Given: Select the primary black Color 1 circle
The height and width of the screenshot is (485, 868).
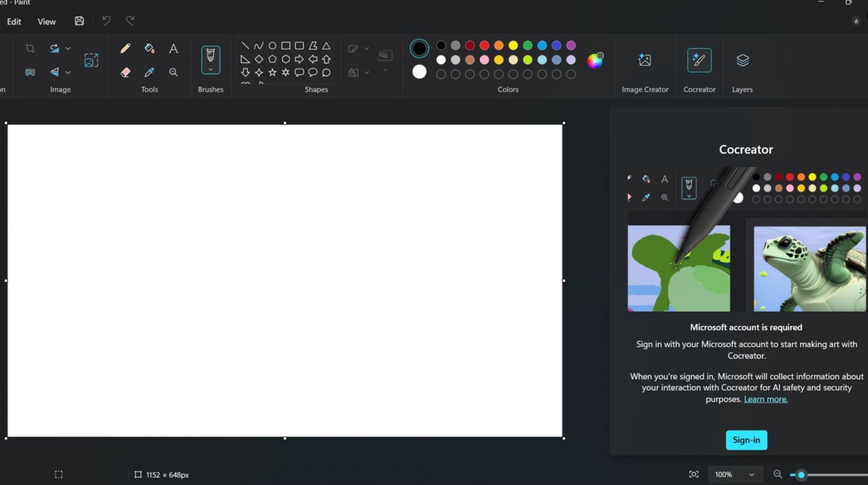Looking at the screenshot, I should (x=419, y=49).
